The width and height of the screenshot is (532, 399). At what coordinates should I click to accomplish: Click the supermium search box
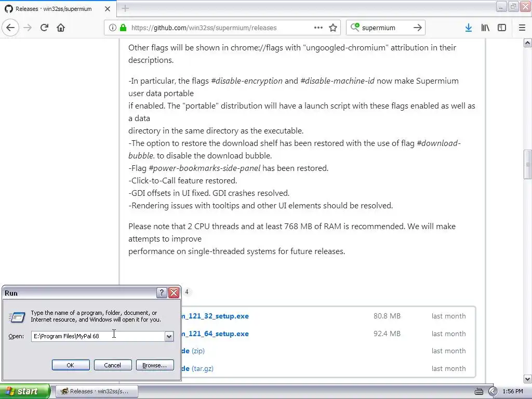pyautogui.click(x=385, y=28)
